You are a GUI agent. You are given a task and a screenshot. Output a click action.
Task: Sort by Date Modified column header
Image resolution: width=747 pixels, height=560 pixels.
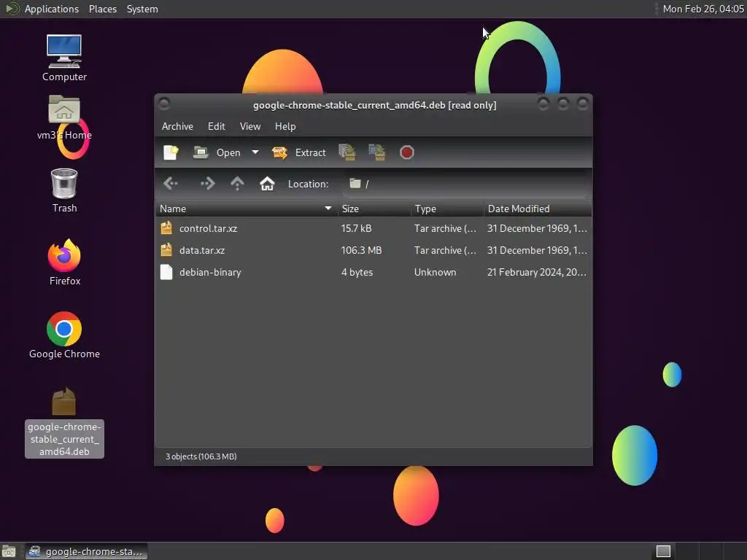click(x=538, y=209)
